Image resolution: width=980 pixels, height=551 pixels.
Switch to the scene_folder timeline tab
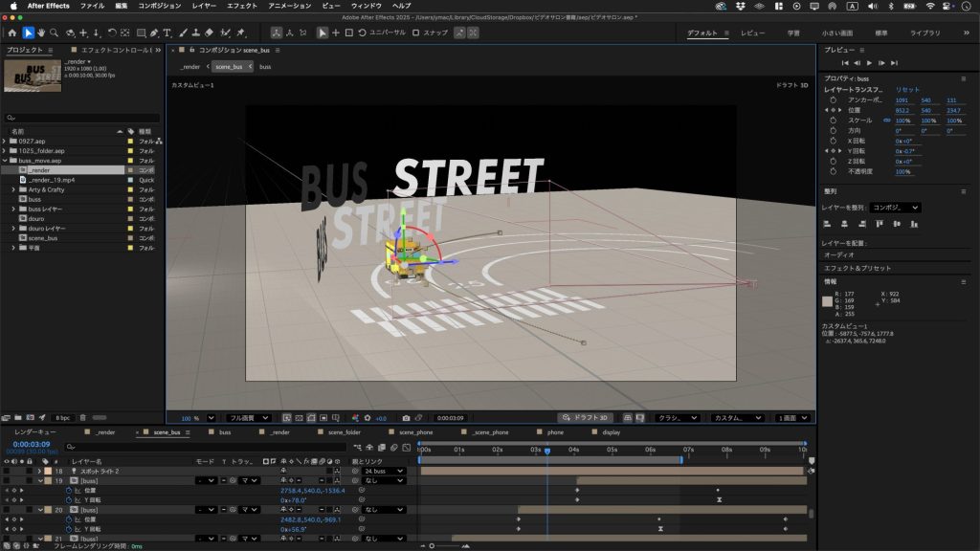(x=345, y=432)
